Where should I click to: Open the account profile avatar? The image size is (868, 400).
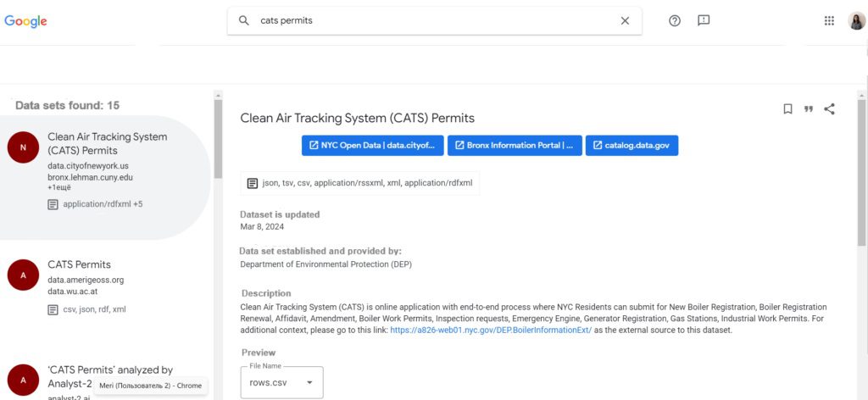pos(856,21)
